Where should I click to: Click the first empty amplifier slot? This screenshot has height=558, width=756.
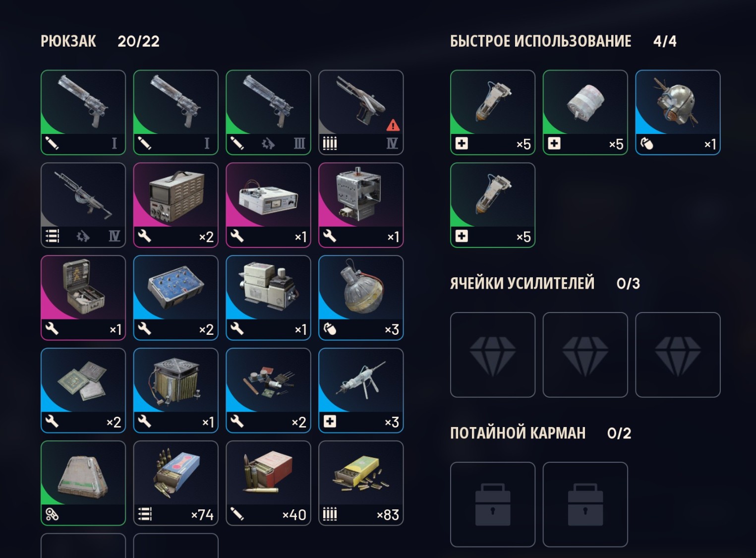click(x=493, y=355)
